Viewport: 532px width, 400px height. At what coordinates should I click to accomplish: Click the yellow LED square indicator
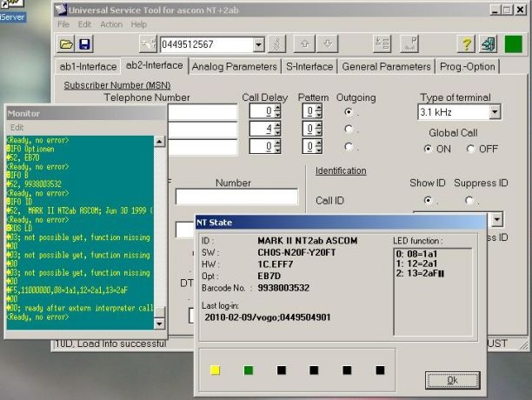pos(215,370)
